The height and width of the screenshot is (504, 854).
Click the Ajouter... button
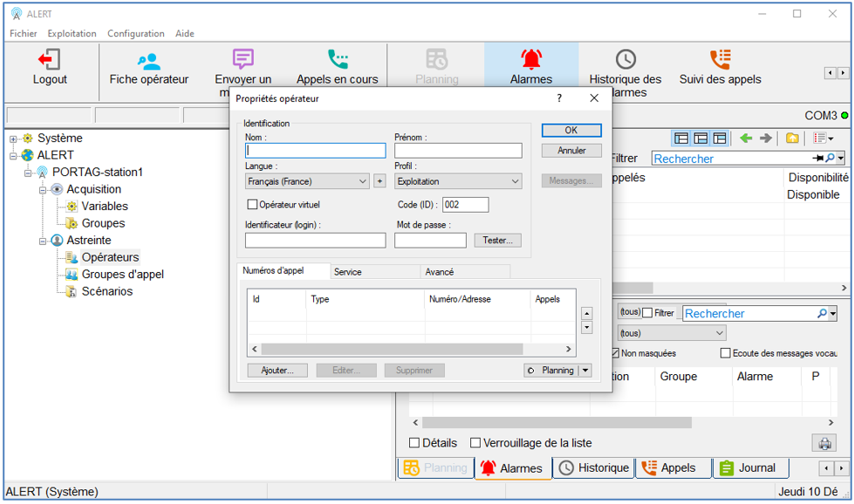point(277,370)
